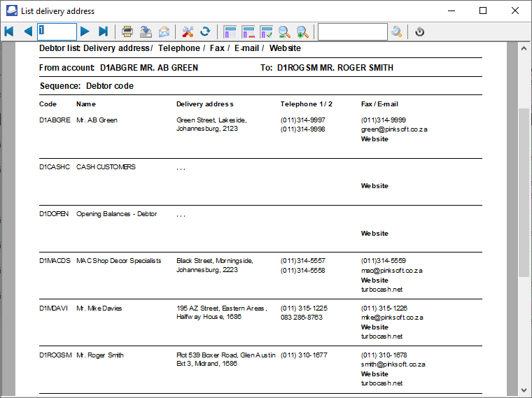This screenshot has height=398, width=532.
Task: Click the page number input field
Action: tap(57, 31)
